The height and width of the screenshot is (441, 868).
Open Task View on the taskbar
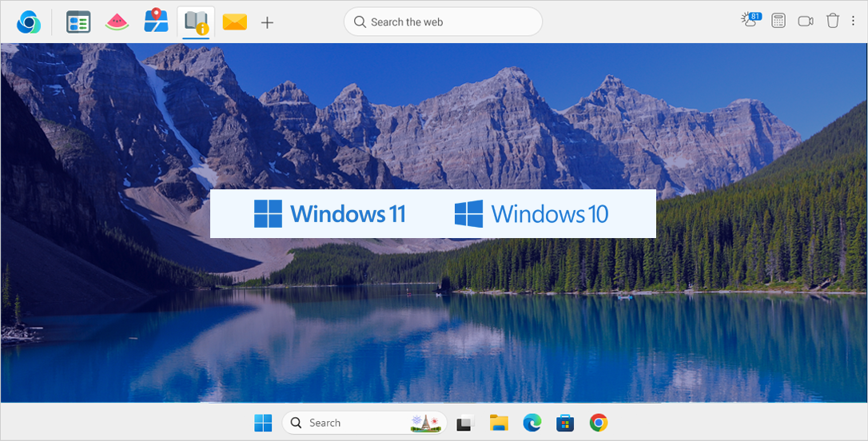point(465,423)
